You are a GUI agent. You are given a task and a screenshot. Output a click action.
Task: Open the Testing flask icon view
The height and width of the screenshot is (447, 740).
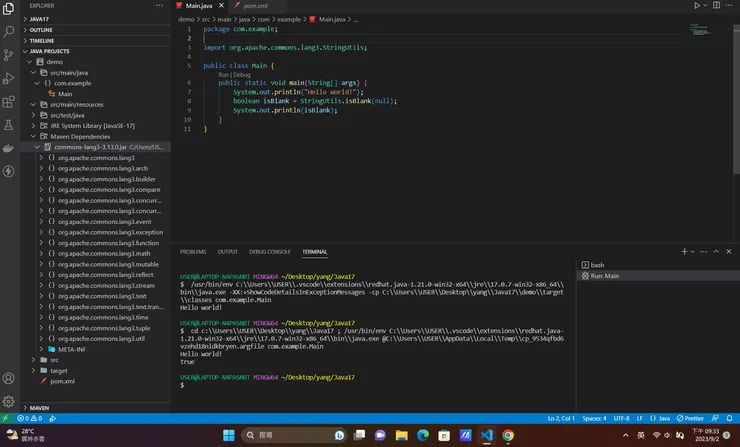10,125
